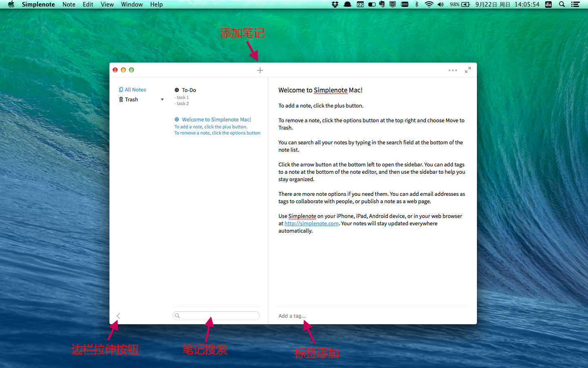588x368 pixels.
Task: Click the note search field
Action: pyautogui.click(x=216, y=316)
